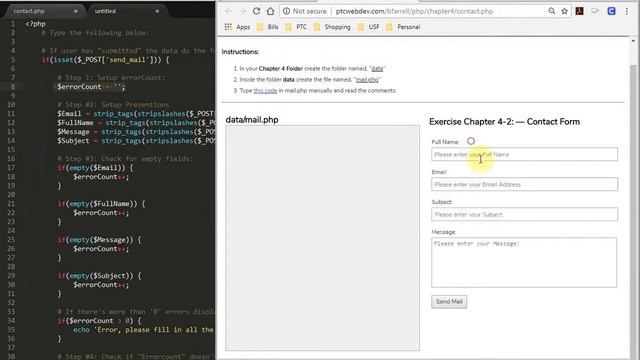This screenshot has height=360, width=640.
Task: Open the Personal bookmark folder
Action: click(x=403, y=27)
